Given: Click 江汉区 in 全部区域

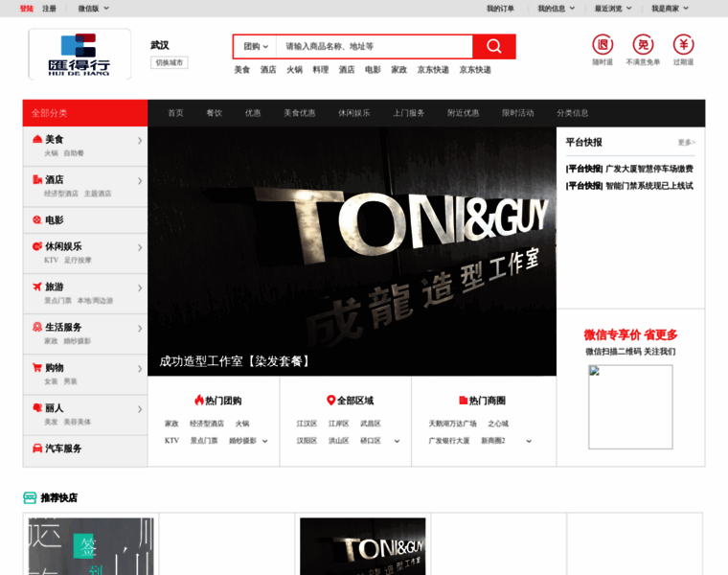Looking at the screenshot, I should (x=307, y=424).
